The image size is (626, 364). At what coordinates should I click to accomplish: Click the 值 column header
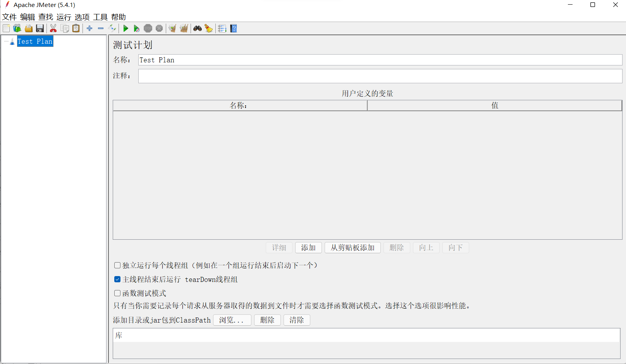coord(495,105)
